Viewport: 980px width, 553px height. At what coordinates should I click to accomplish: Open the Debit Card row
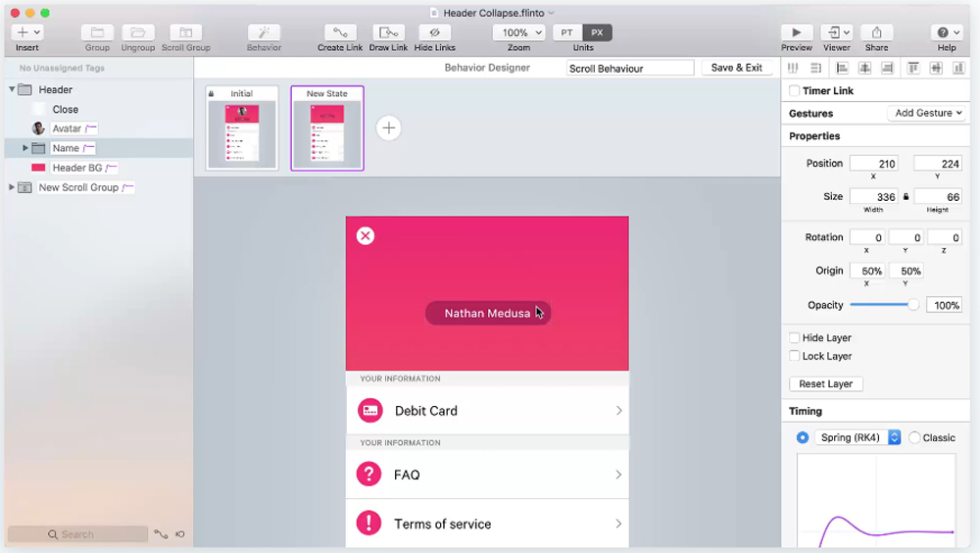click(x=487, y=411)
